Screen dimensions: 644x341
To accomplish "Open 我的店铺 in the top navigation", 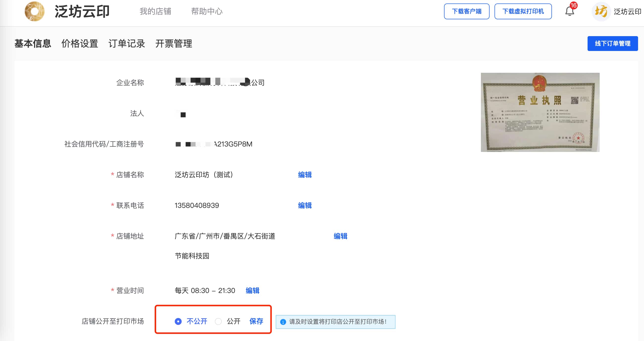I will [155, 11].
